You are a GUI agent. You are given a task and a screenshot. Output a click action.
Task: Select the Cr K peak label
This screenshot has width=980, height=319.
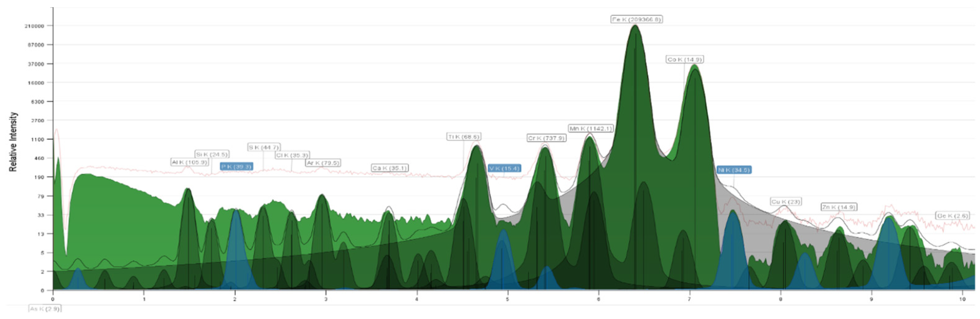click(x=546, y=138)
